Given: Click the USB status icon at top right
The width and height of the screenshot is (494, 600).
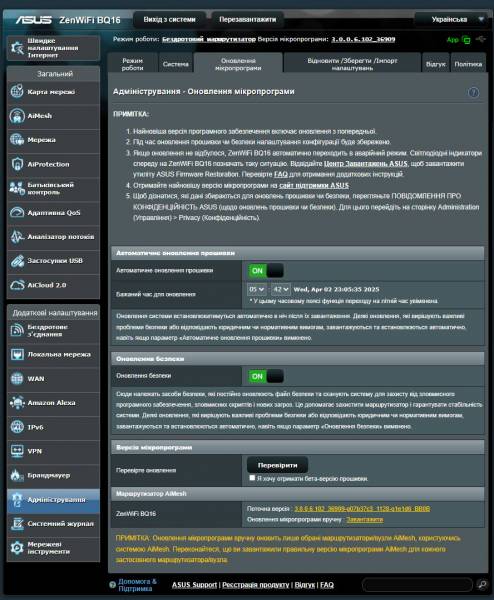Looking at the screenshot, I should click(x=481, y=39).
